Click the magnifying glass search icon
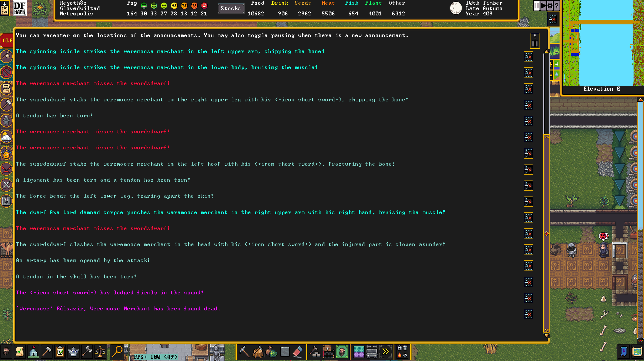644x361 pixels. point(117,352)
